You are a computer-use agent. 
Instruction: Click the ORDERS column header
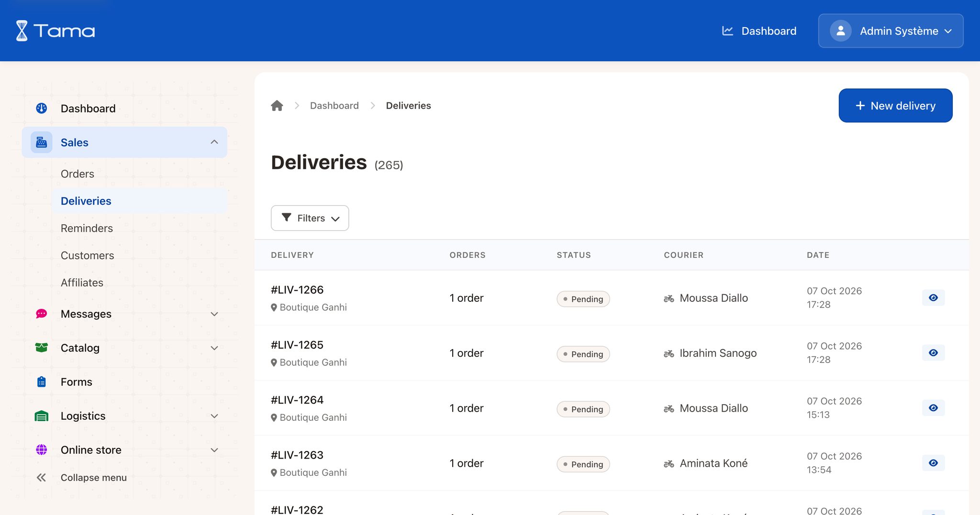(467, 255)
